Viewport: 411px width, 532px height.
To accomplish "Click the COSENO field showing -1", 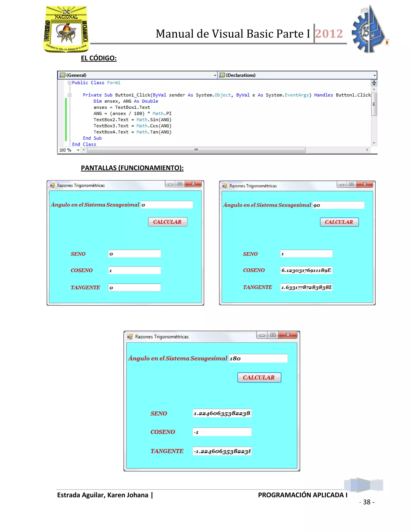I will [222, 432].
